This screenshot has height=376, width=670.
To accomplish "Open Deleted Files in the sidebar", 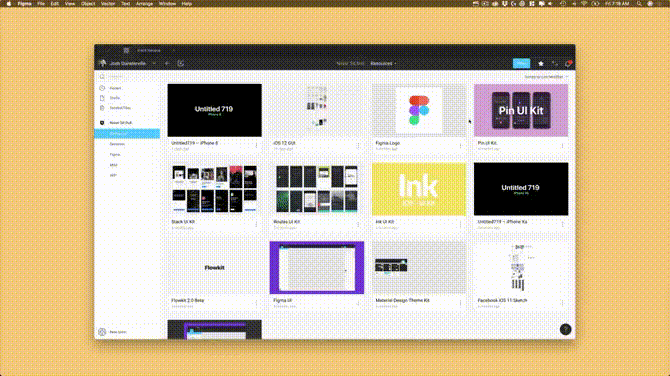I will [x=120, y=108].
